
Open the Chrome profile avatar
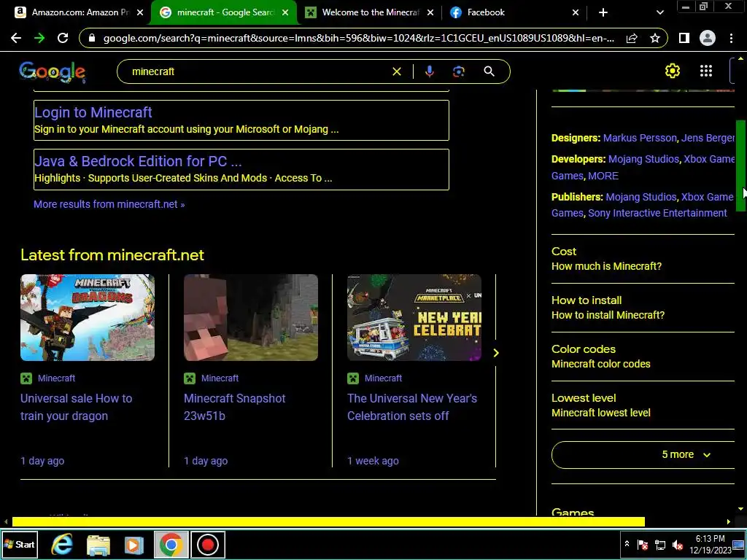[x=708, y=38]
